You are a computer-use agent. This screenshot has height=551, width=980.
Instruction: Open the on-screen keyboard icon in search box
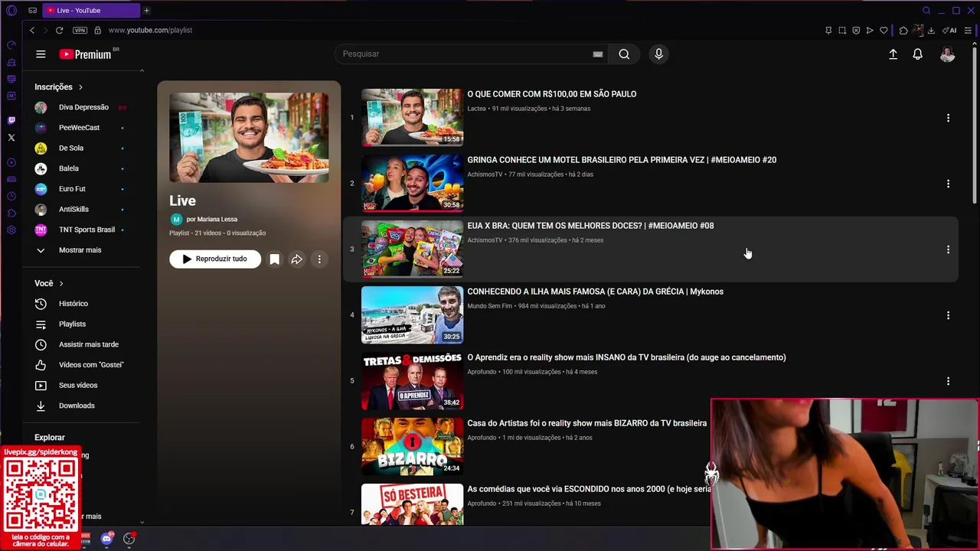[597, 54]
